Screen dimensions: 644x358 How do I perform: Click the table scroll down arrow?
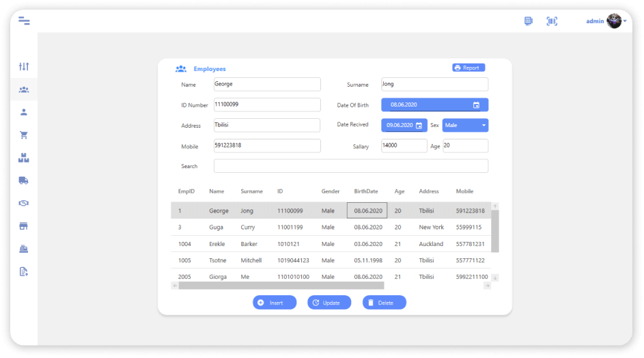coord(495,278)
